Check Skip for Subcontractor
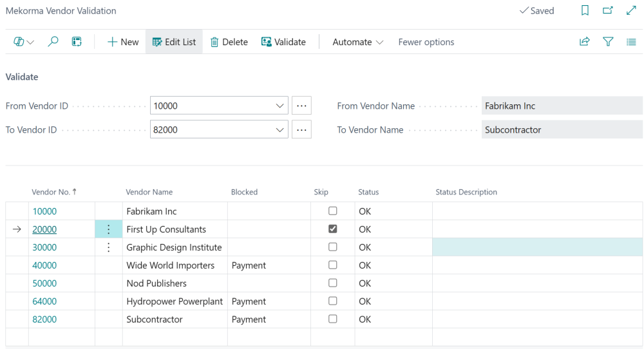 tap(333, 319)
